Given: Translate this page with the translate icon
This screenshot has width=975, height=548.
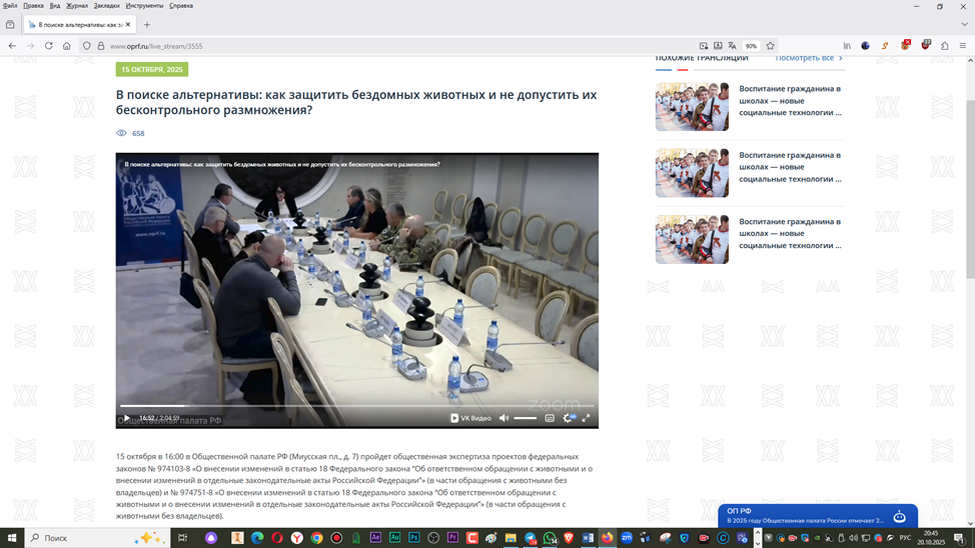Looking at the screenshot, I should (x=732, y=46).
